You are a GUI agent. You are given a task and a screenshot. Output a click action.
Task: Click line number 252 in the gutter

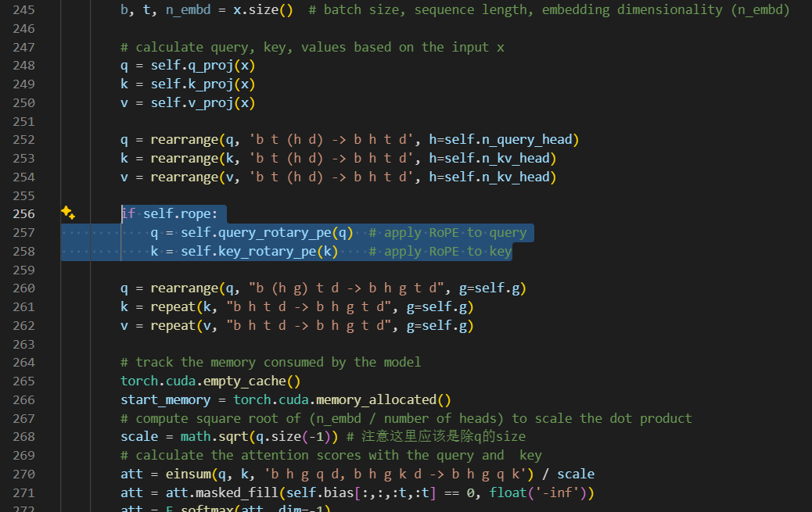pyautogui.click(x=23, y=140)
